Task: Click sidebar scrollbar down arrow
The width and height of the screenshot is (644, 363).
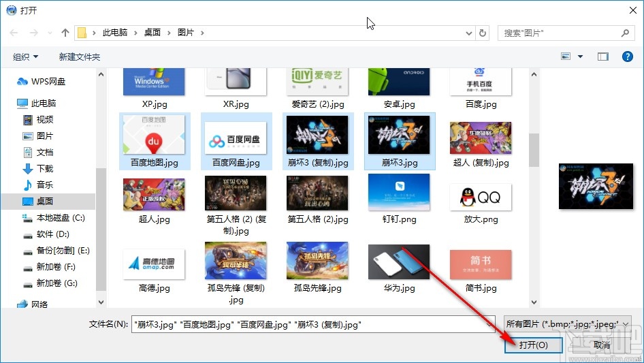Action: click(x=101, y=302)
